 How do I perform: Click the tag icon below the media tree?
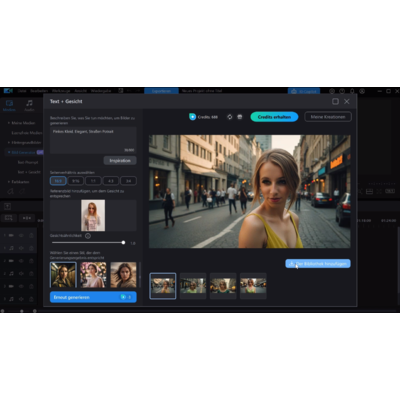point(11,191)
